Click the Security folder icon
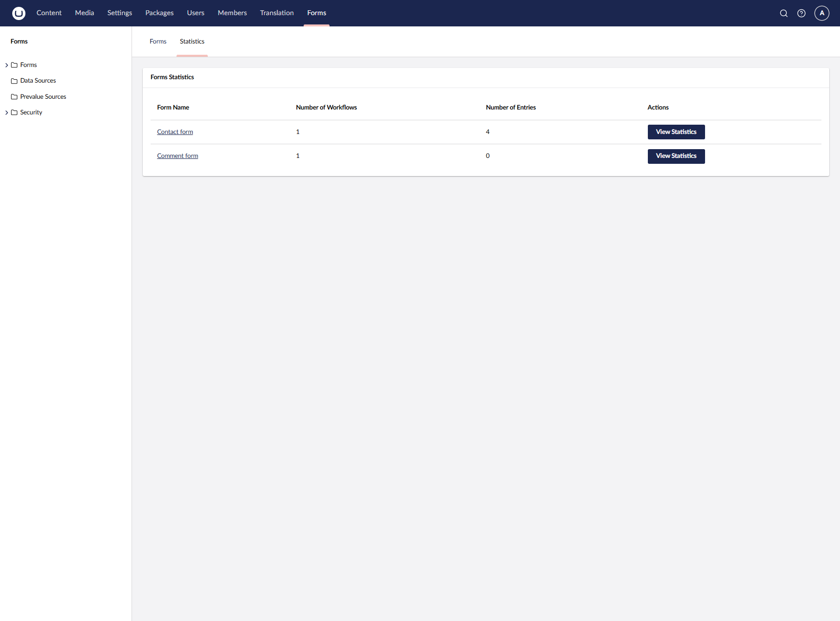 tap(14, 112)
